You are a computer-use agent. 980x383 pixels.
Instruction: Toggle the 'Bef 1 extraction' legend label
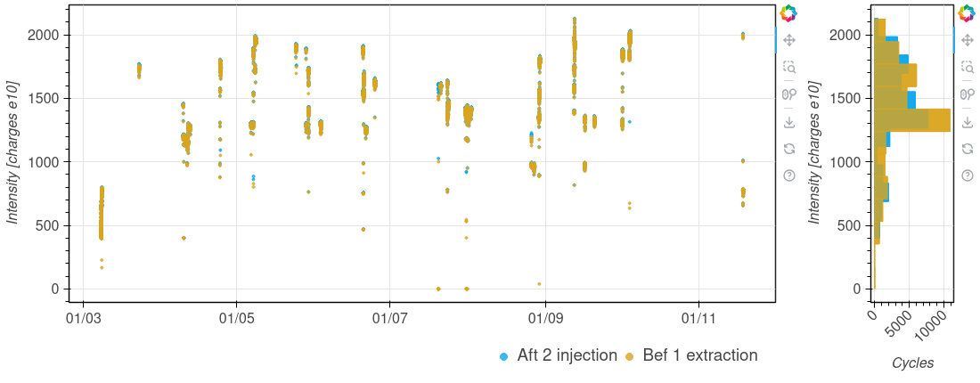pos(699,355)
